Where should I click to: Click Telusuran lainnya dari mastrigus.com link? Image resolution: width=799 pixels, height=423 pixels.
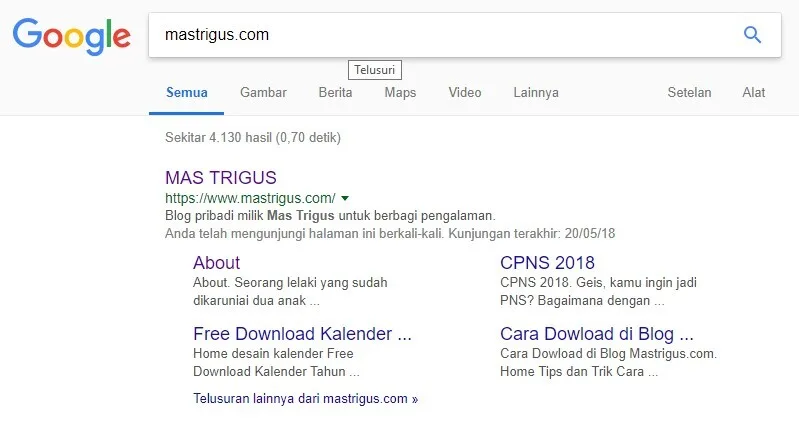[305, 399]
